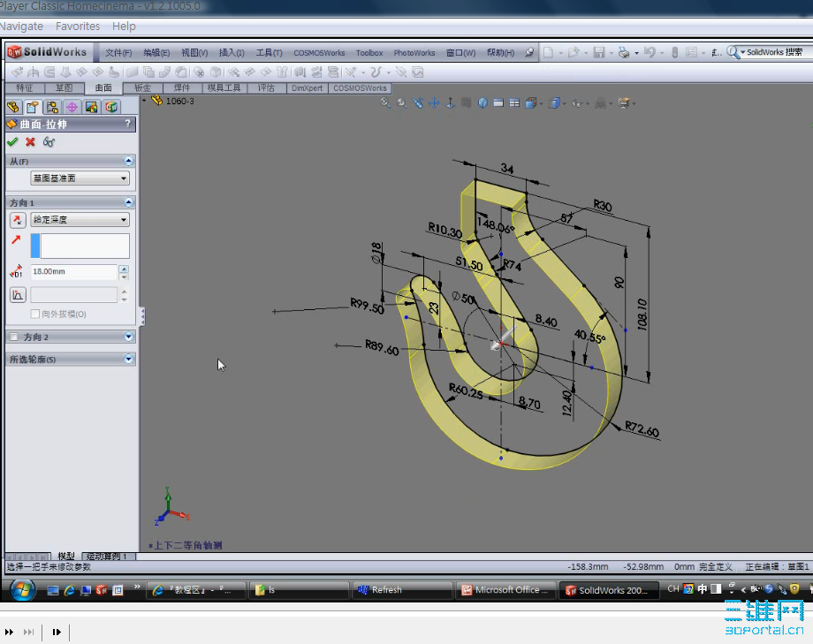This screenshot has height=644, width=813.
Task: Toggle the 向外拔模 draft outward checkbox
Action: pyautogui.click(x=35, y=314)
